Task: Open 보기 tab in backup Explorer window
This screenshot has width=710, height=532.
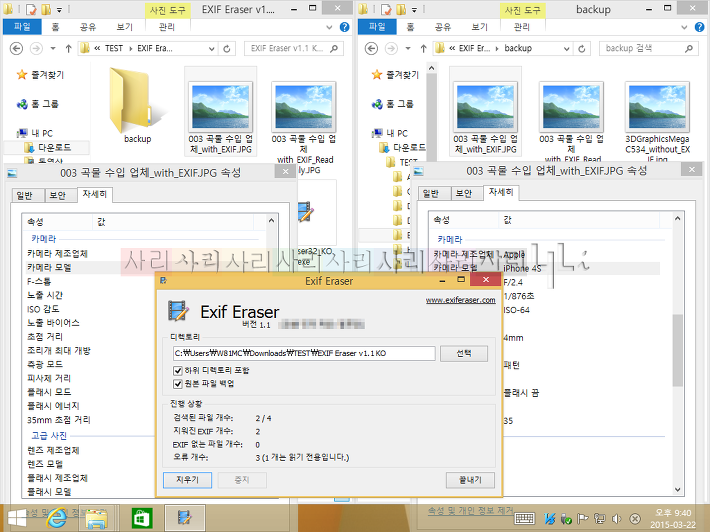Action: tap(480, 27)
